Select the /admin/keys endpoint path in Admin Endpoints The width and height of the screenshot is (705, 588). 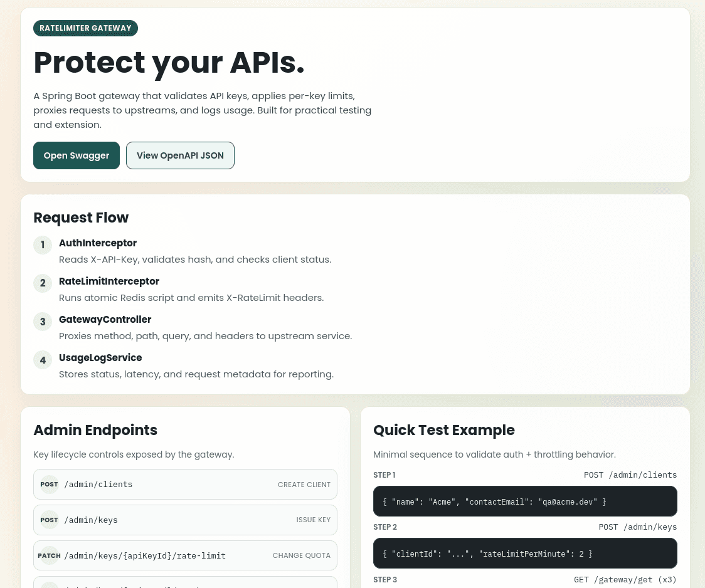(x=91, y=520)
